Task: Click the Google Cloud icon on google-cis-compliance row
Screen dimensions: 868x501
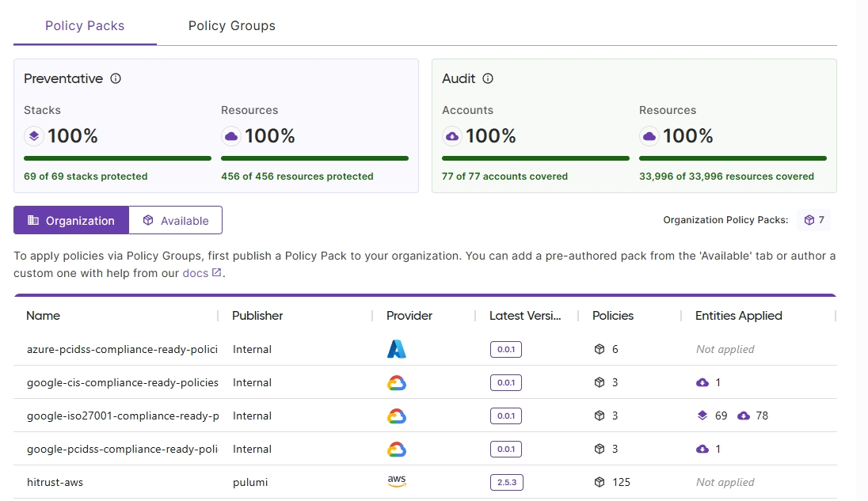Action: tap(396, 382)
